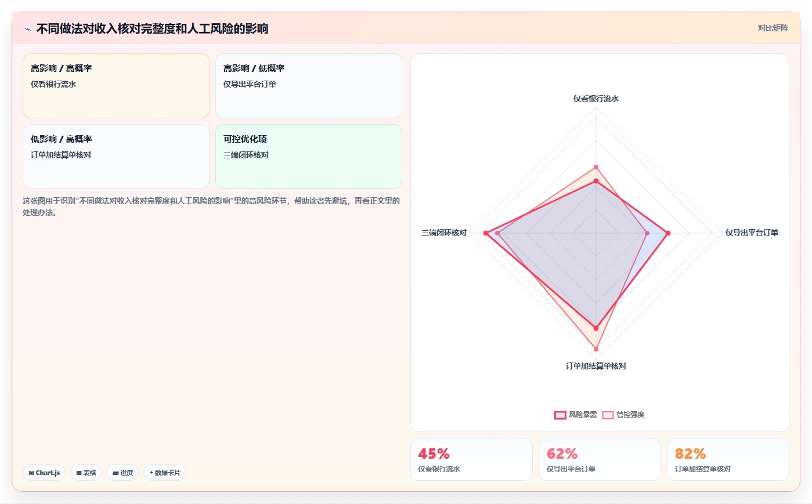Open the 45% 仅看银行流水 stat card

[x=471, y=459]
